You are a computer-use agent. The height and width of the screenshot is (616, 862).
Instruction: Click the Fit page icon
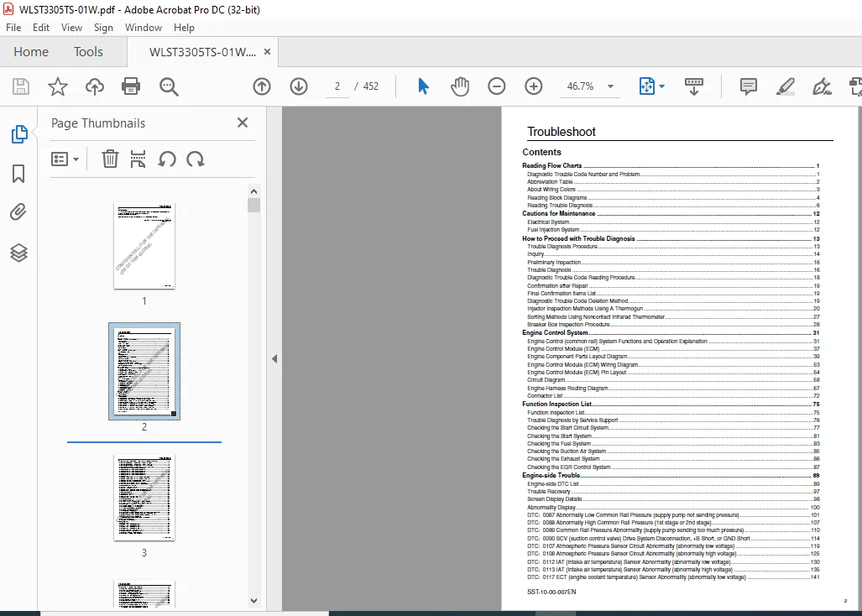pyautogui.click(x=646, y=86)
